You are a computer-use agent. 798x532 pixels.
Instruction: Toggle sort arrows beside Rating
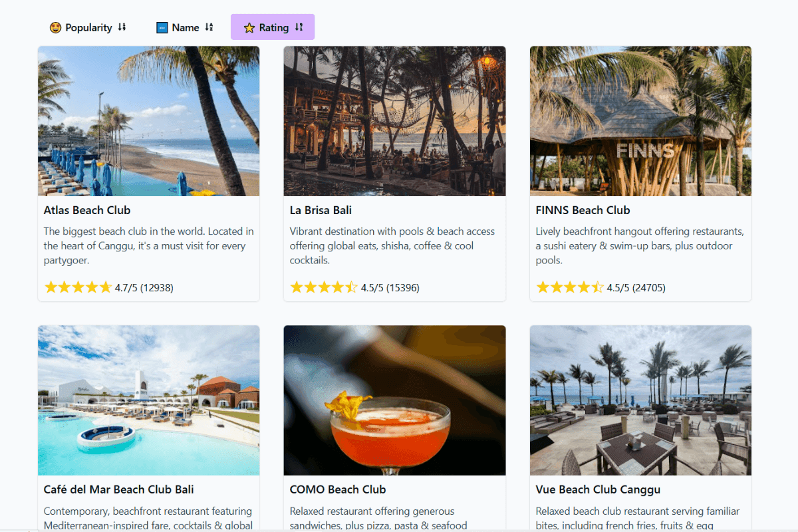click(x=299, y=27)
